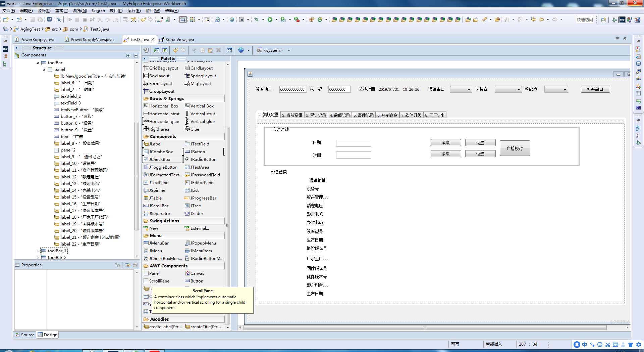Select JComboBox in the Palette
The image size is (644, 352).
[x=158, y=151]
